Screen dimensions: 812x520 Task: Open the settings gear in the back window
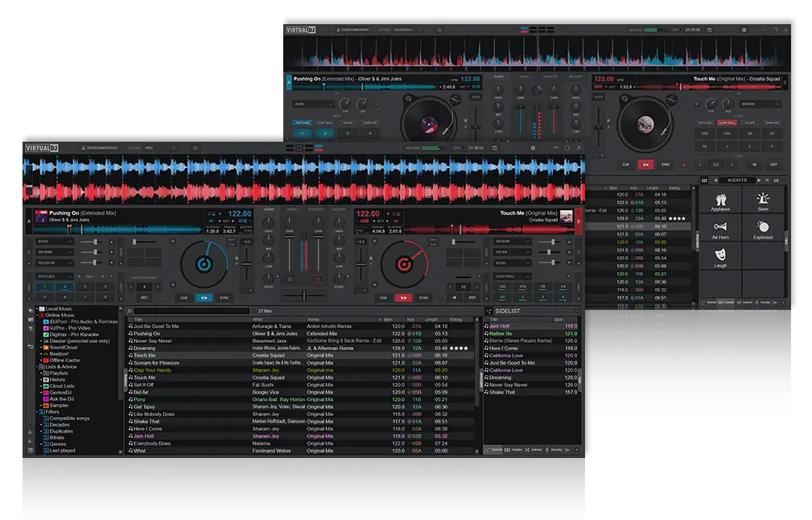coord(744,30)
